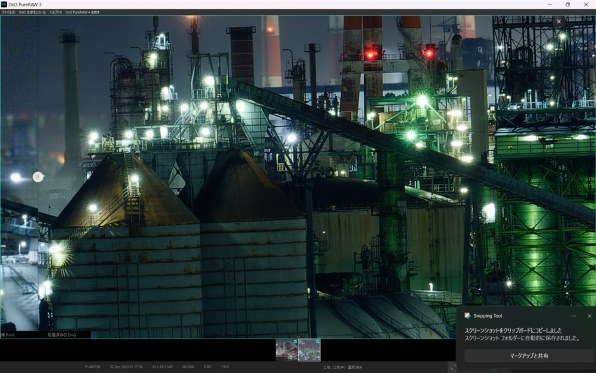Click the round before/after comparison slider handle
The image size is (596, 373).
pos(38,177)
